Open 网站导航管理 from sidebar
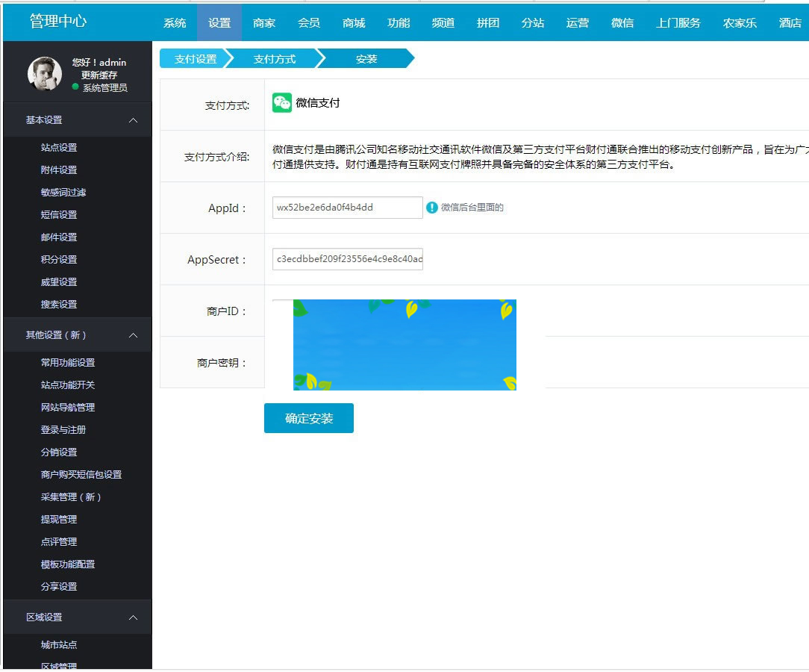This screenshot has width=809, height=672. tap(68, 407)
